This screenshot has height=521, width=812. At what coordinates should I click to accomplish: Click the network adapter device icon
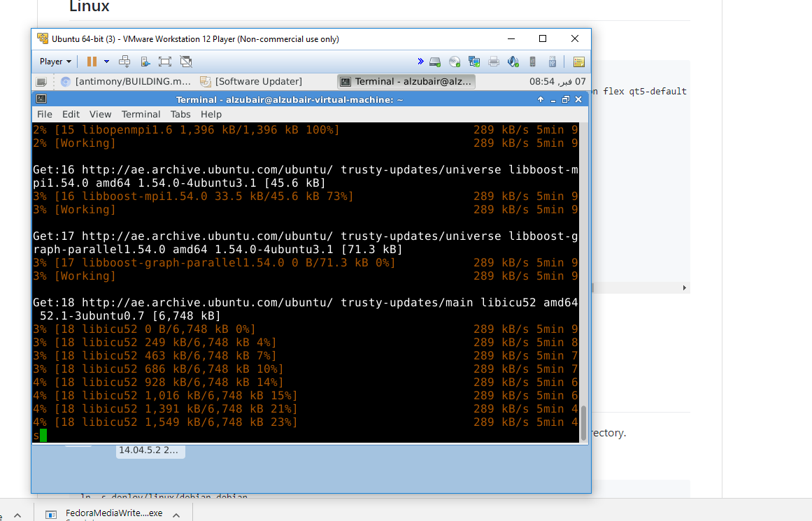pyautogui.click(x=473, y=62)
